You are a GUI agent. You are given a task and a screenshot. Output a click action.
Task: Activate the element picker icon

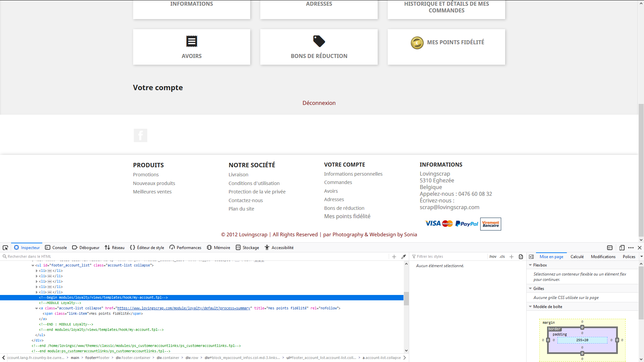(x=5, y=248)
